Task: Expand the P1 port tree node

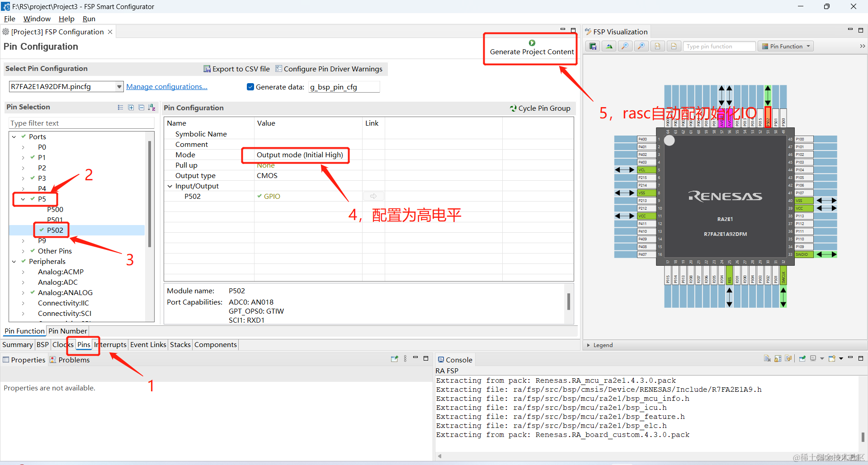Action: coord(23,157)
